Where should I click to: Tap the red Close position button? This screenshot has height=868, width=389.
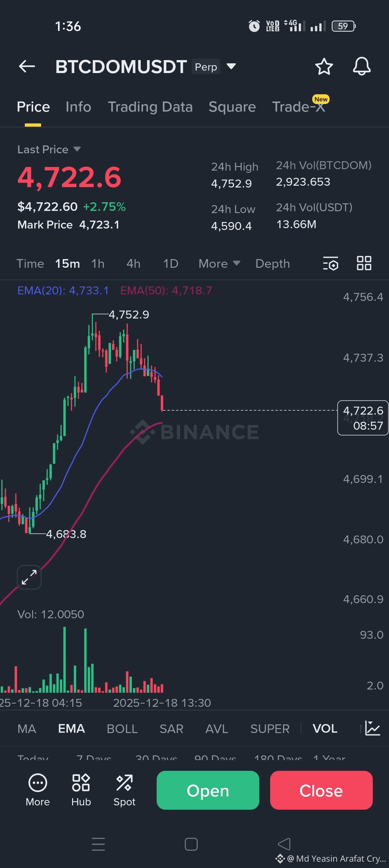tap(321, 790)
